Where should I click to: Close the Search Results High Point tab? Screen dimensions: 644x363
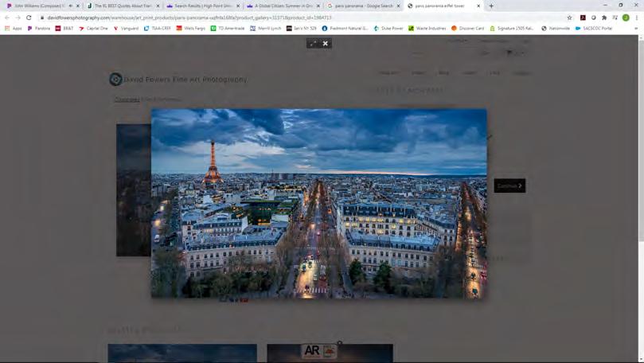tap(238, 6)
